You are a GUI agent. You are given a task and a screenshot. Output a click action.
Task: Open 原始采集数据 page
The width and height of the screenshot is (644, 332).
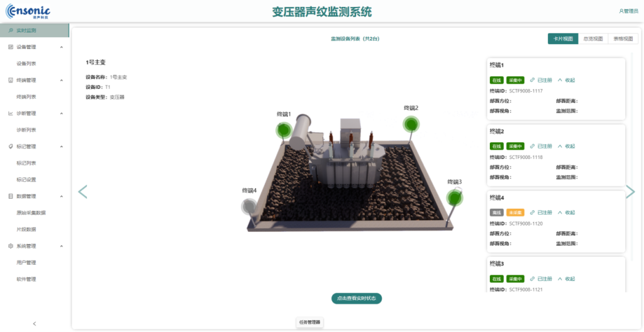click(x=31, y=213)
